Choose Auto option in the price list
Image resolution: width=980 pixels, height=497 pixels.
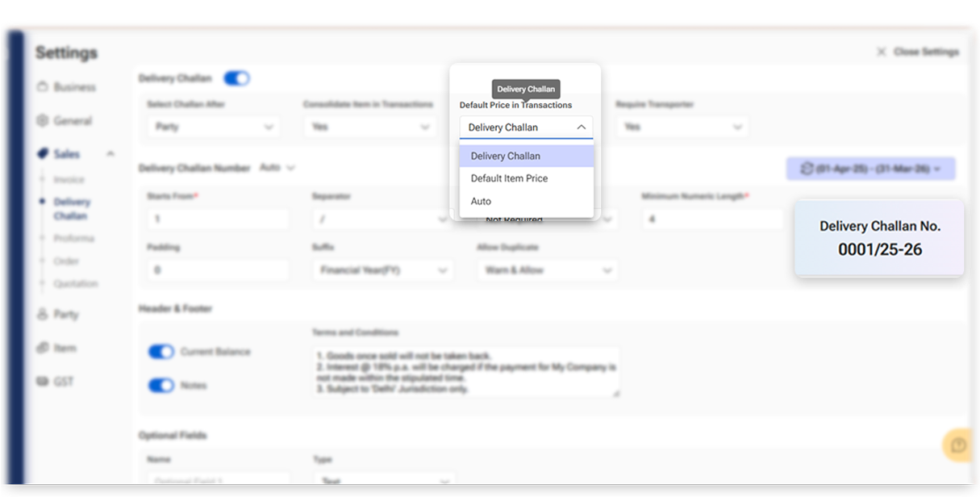click(x=527, y=201)
